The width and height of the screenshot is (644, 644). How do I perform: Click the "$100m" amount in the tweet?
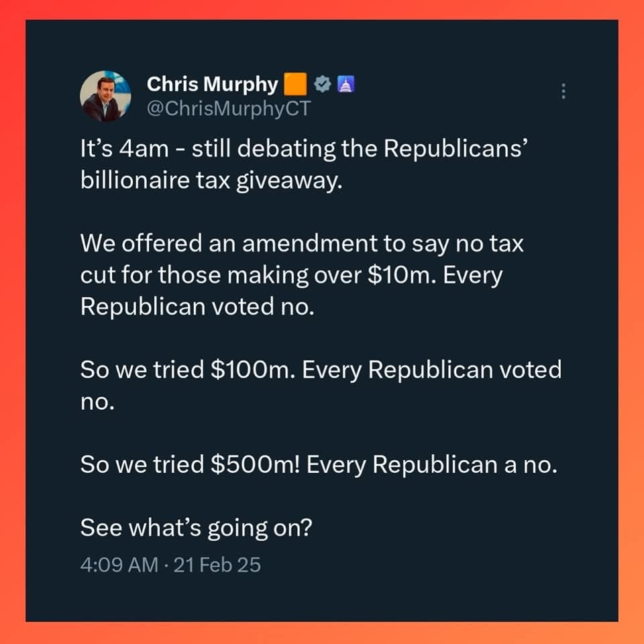253,369
